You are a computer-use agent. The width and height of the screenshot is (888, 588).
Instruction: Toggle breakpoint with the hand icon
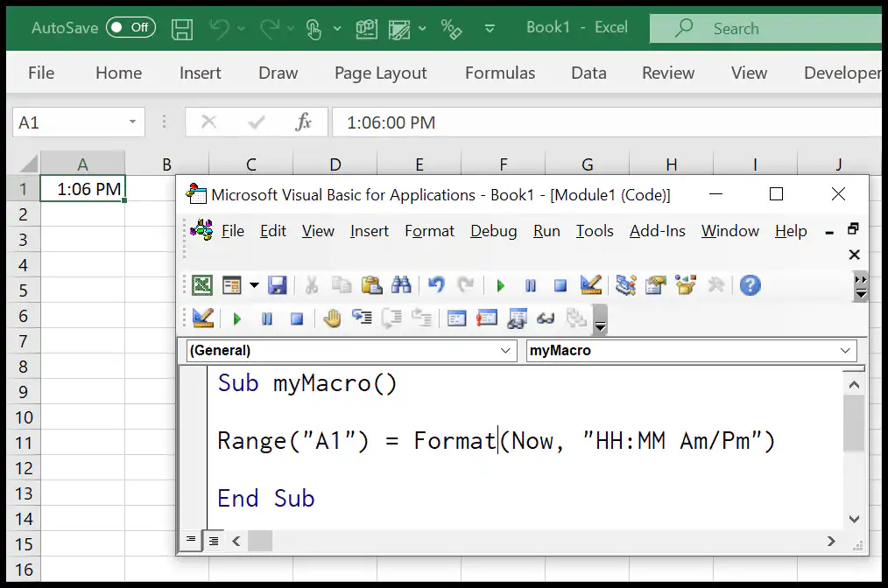tap(333, 318)
